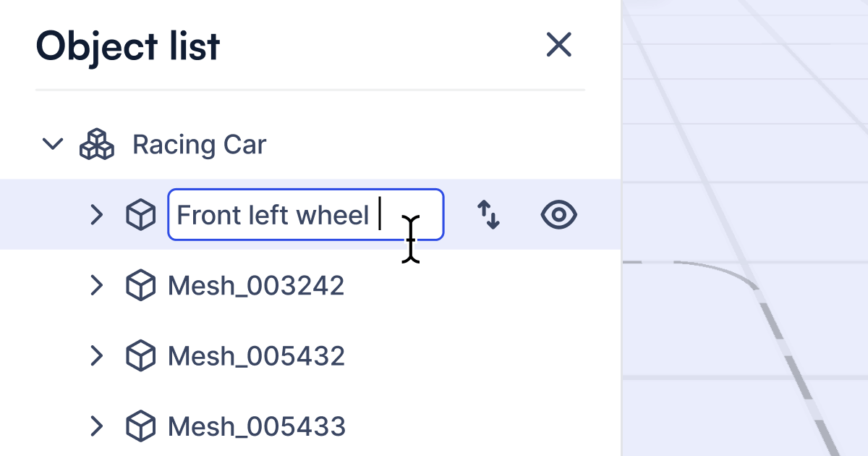This screenshot has height=456, width=868.
Task: Select the Mesh_005432 tree item
Action: click(256, 355)
